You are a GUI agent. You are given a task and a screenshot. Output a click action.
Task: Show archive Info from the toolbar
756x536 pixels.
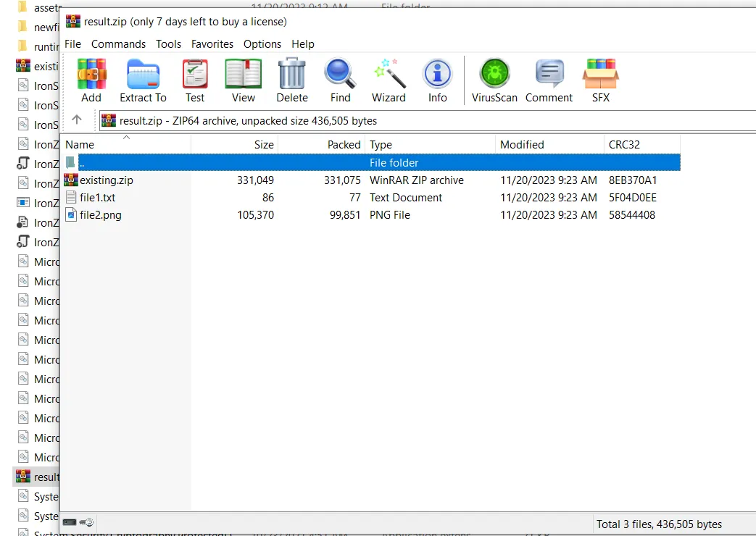pos(437,80)
